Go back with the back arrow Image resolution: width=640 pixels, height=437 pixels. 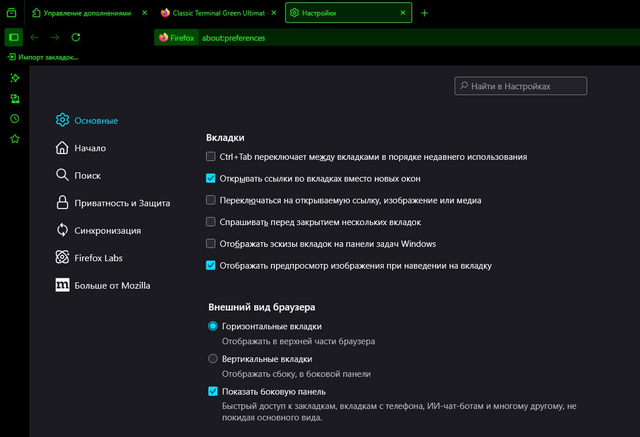coord(34,38)
